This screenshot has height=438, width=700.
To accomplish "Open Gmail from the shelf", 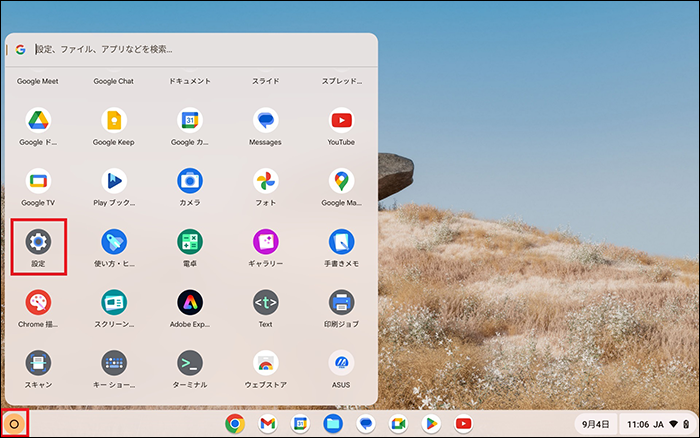I will [267, 424].
